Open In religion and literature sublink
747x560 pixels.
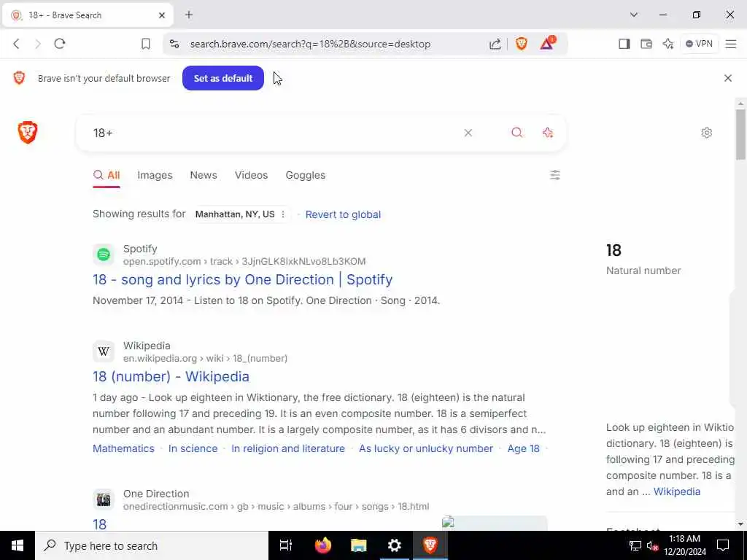point(288,448)
